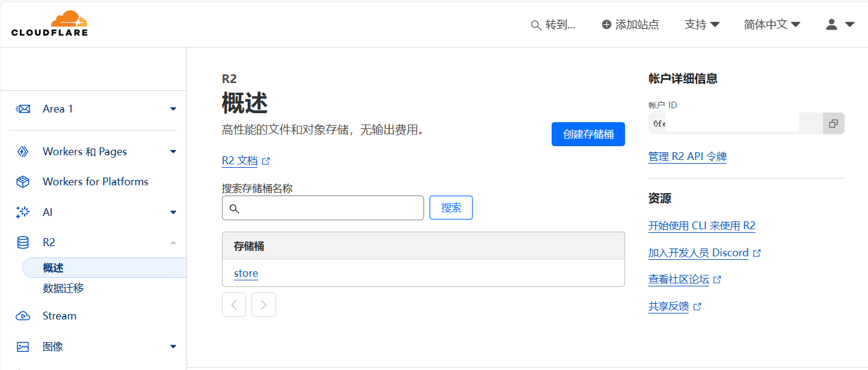Open the 共享反馈 link
The width and height of the screenshot is (868, 370).
coord(668,307)
